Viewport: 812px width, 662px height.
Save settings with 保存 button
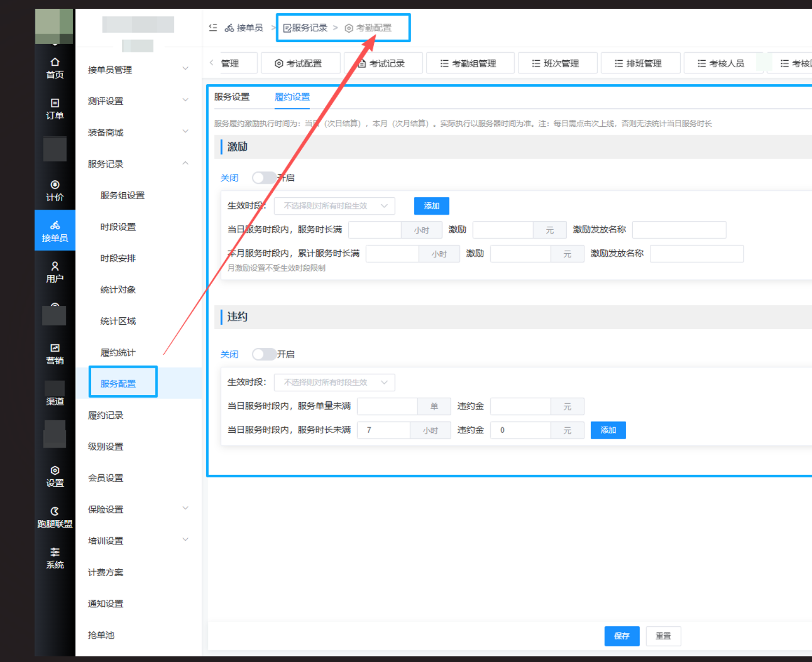[622, 636]
